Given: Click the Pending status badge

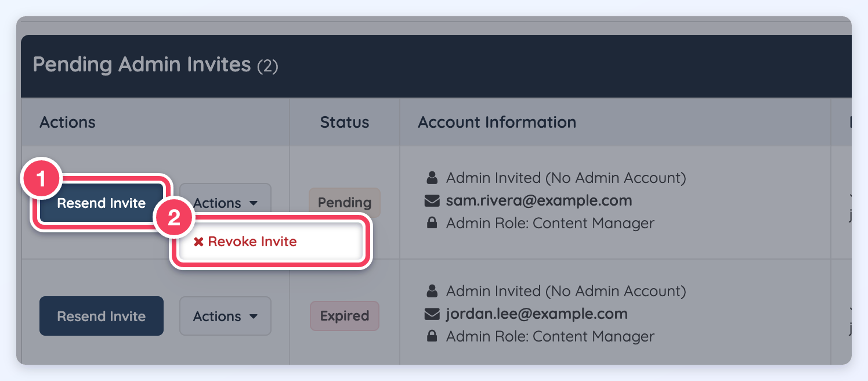Looking at the screenshot, I should coord(345,203).
